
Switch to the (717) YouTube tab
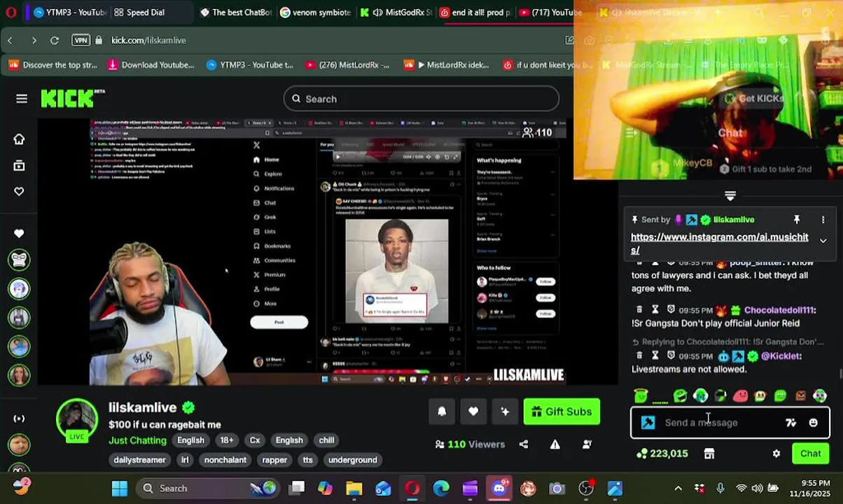tap(550, 13)
